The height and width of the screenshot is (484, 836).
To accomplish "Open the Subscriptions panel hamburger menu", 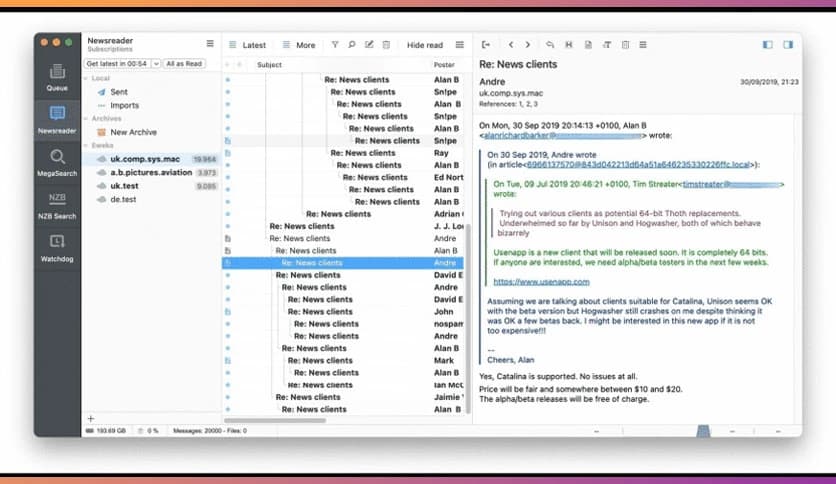I will tap(210, 44).
